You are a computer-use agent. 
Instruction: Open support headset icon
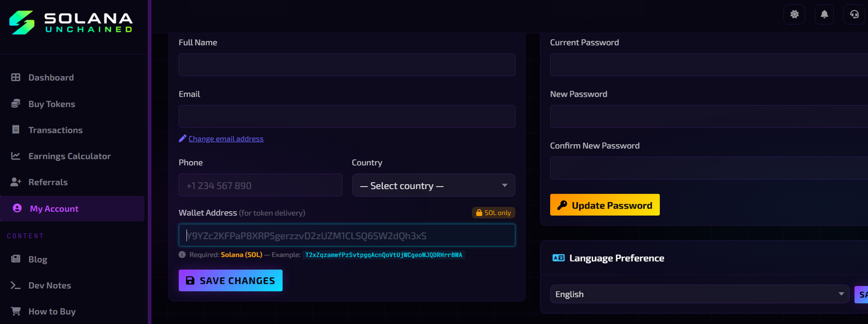(x=854, y=14)
